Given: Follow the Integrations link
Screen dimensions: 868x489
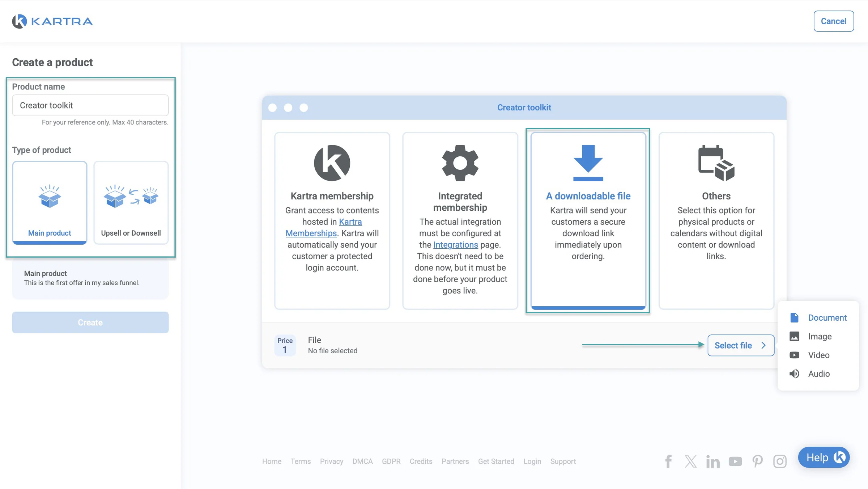Looking at the screenshot, I should coord(456,245).
